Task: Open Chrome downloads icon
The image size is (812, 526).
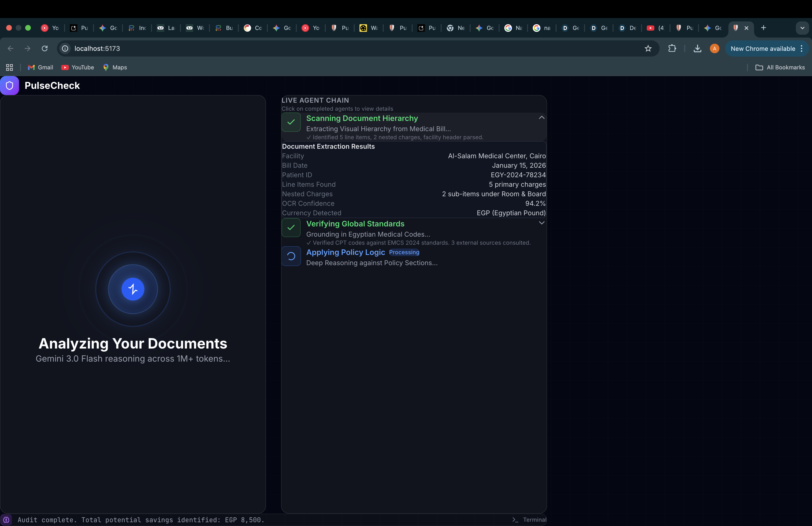Action: coord(697,48)
